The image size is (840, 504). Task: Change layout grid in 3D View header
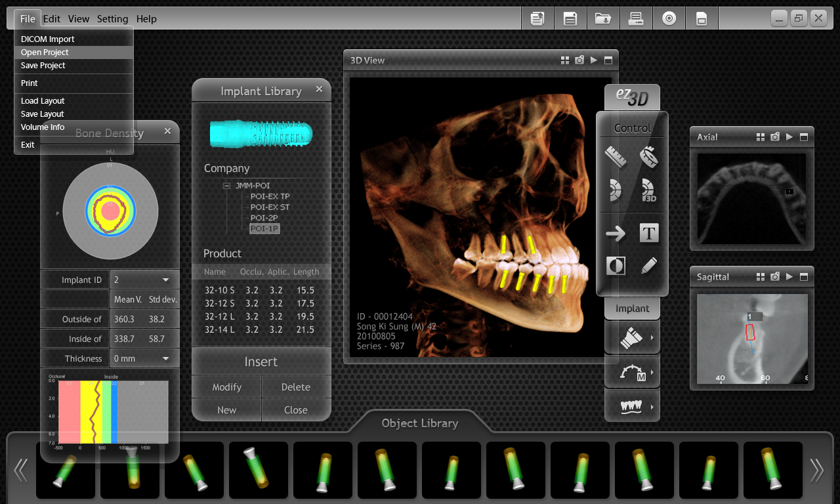coord(565,60)
